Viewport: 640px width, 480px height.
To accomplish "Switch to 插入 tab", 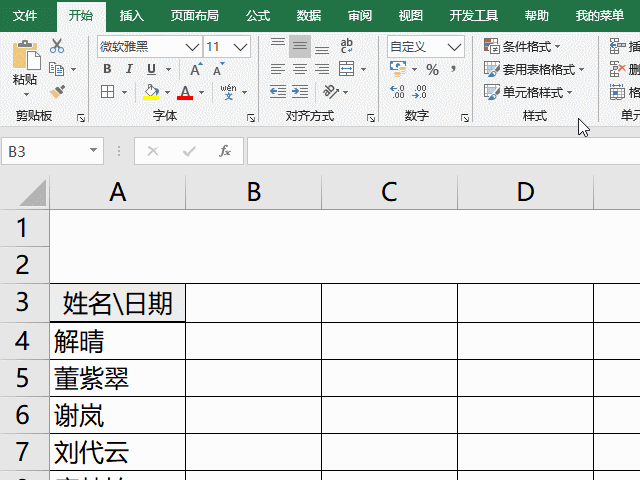I will 131,16.
